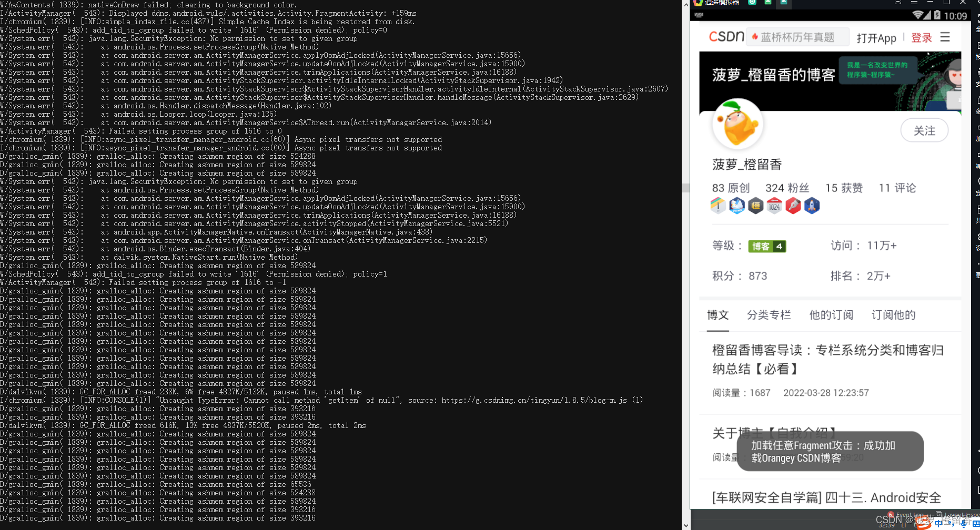Click the 加载任意Fragment攻击 toast message

coord(830,452)
